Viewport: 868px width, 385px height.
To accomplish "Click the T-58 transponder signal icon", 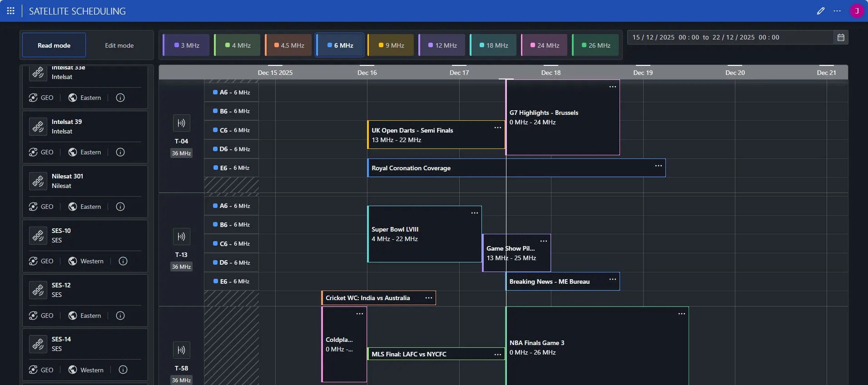I will (x=181, y=350).
